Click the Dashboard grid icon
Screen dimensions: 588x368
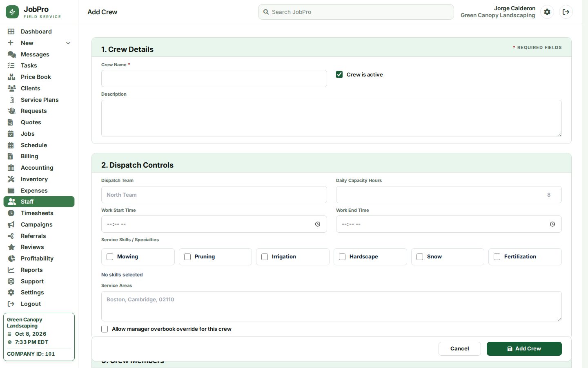(11, 31)
